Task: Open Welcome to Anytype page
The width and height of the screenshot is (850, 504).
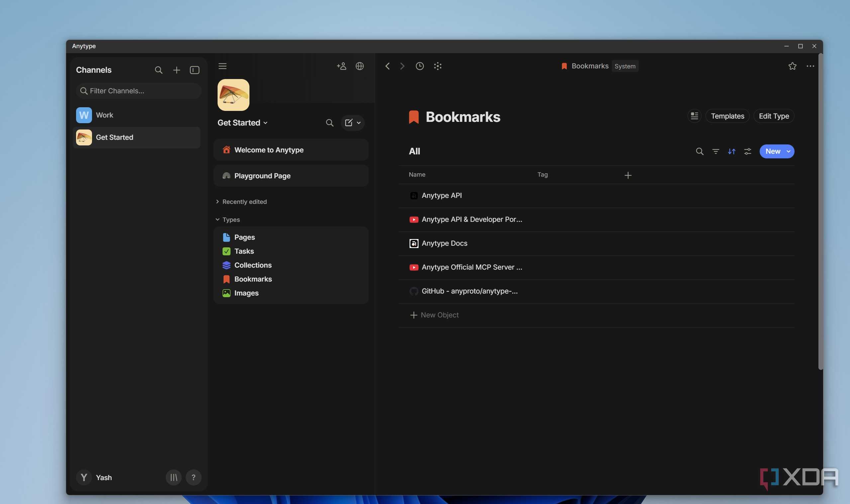Action: [x=291, y=150]
